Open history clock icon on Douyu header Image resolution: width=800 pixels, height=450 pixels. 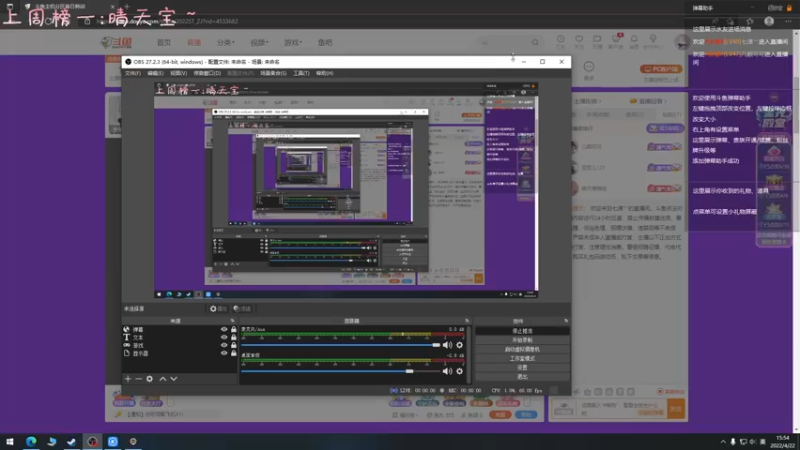click(560, 41)
